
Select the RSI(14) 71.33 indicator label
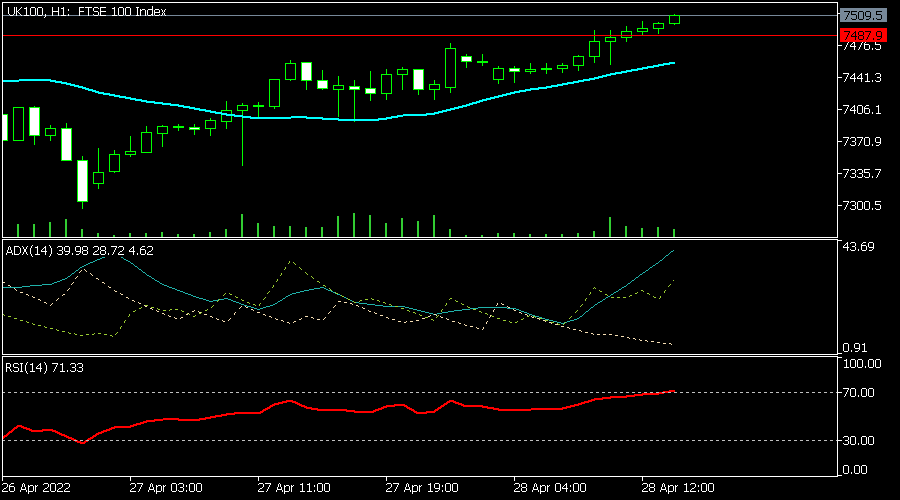[x=44, y=368]
